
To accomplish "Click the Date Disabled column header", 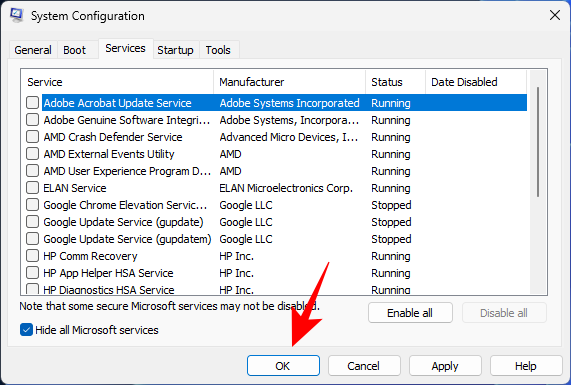I will pos(476,82).
